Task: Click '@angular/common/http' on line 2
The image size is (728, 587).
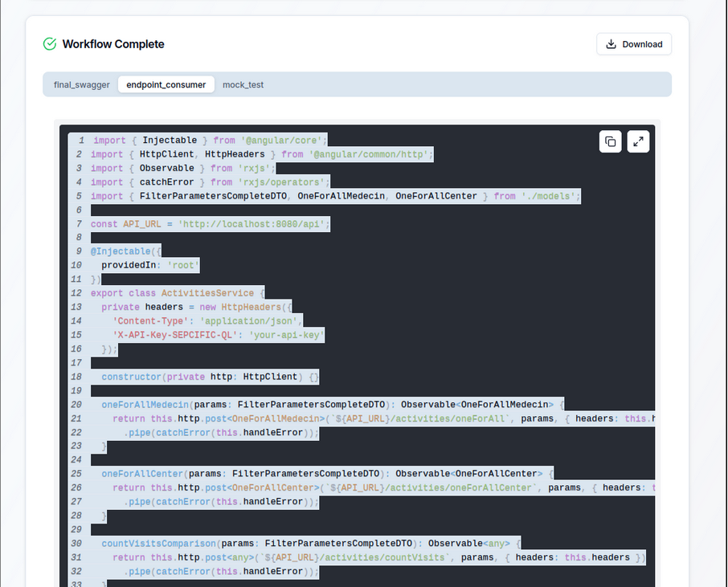Action: [x=368, y=154]
